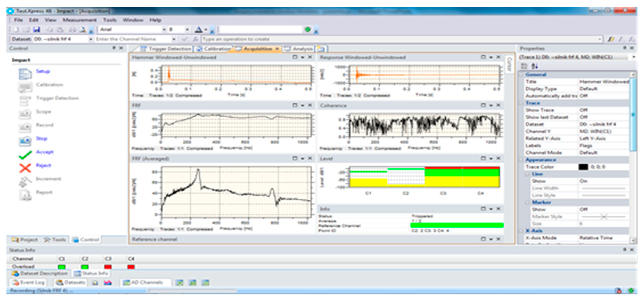
Task: Open the Measurement menu
Action: (x=80, y=20)
